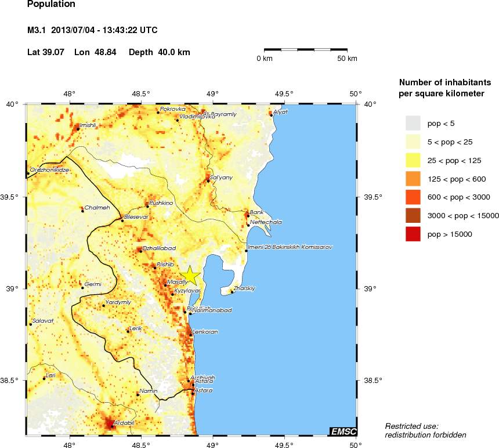Select the Alyat city dot

click(271, 115)
